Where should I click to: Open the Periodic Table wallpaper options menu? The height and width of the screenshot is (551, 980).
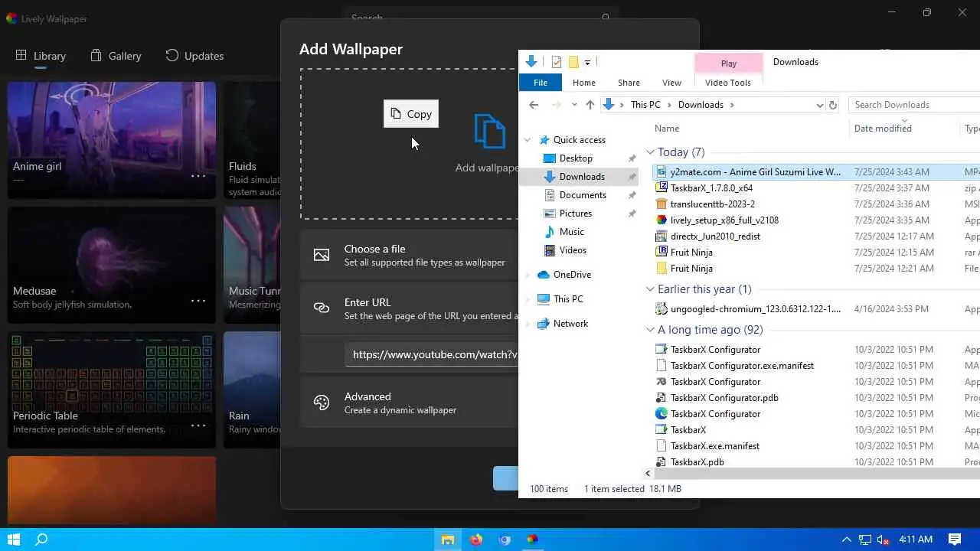(198, 425)
